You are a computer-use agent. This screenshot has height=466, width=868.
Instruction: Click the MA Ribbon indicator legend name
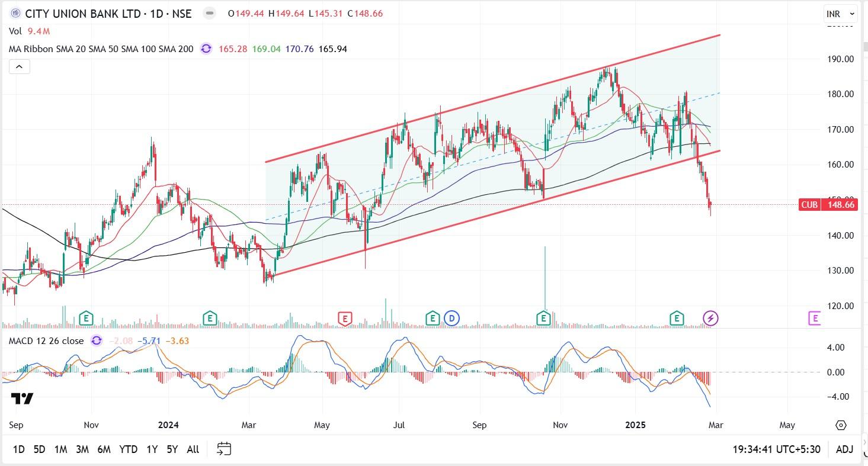pyautogui.click(x=101, y=49)
